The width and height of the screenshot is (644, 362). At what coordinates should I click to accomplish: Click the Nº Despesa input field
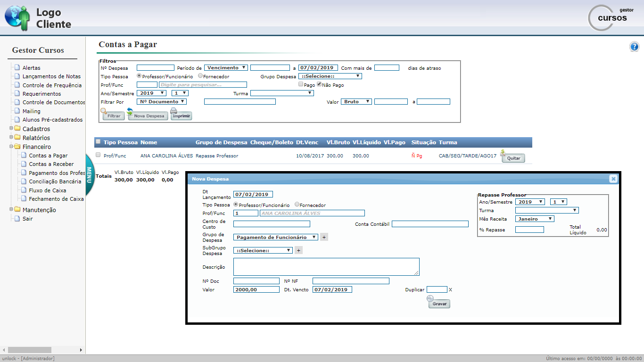(x=156, y=68)
